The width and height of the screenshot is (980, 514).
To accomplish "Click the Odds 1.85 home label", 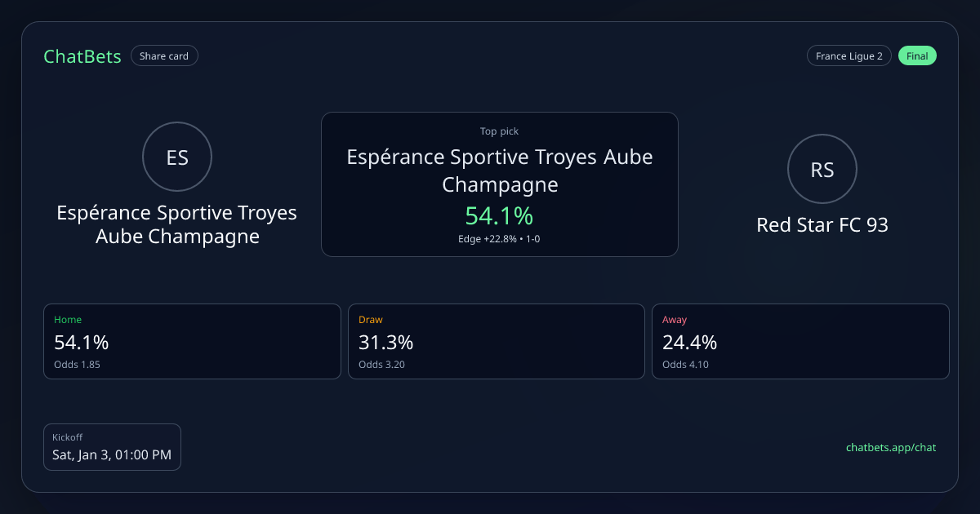I will (x=77, y=365).
